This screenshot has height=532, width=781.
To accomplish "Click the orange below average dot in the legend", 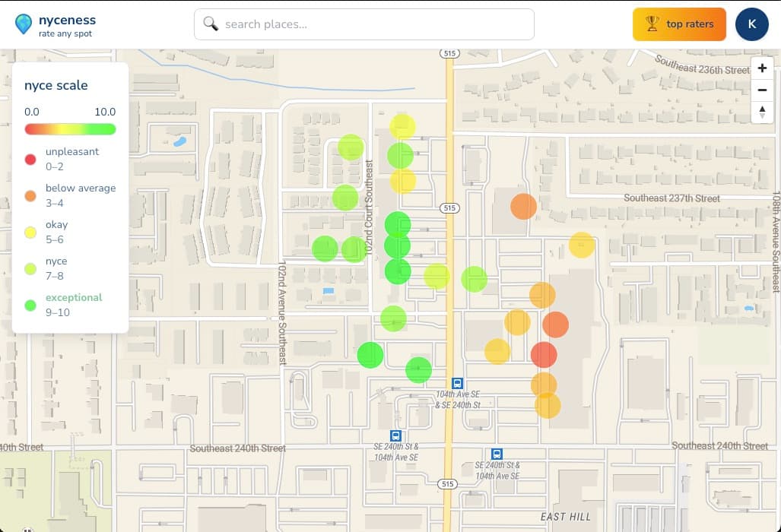I will click(30, 196).
